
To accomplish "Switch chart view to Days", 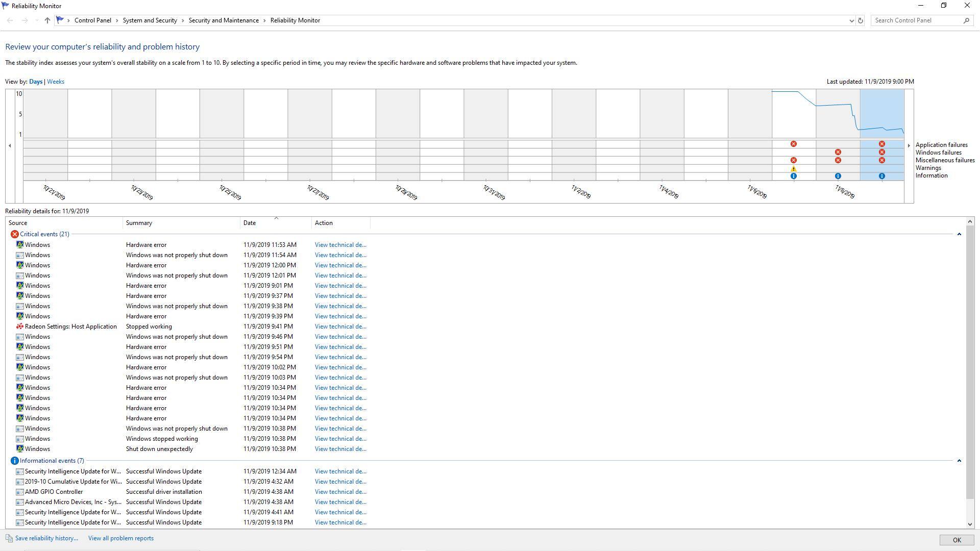I will pyautogui.click(x=36, y=82).
